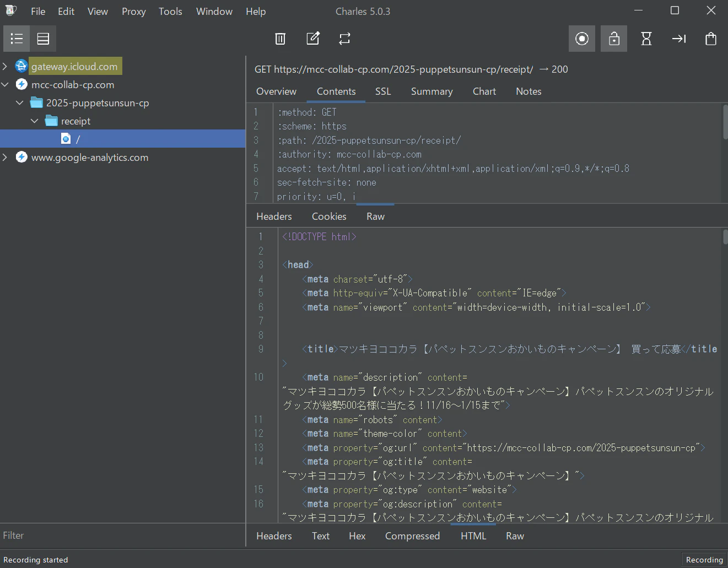Open the Help menu
728x568 pixels.
coord(256,11)
